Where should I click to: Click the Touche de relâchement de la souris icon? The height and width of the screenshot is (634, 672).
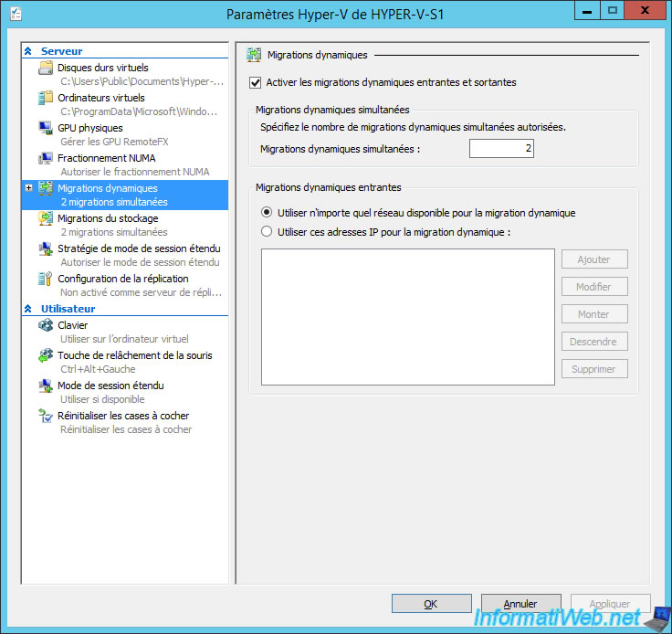(46, 355)
